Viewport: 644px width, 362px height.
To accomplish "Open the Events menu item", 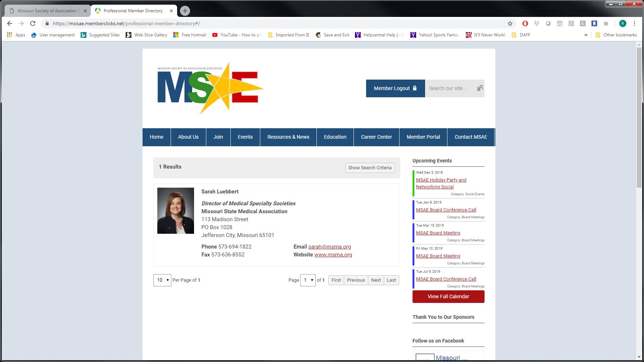I will tap(245, 137).
